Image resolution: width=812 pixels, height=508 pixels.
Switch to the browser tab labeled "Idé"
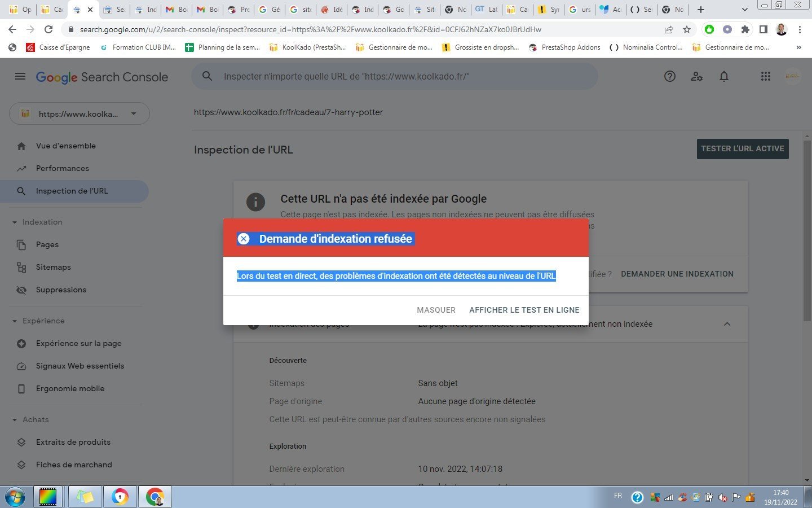pyautogui.click(x=332, y=10)
